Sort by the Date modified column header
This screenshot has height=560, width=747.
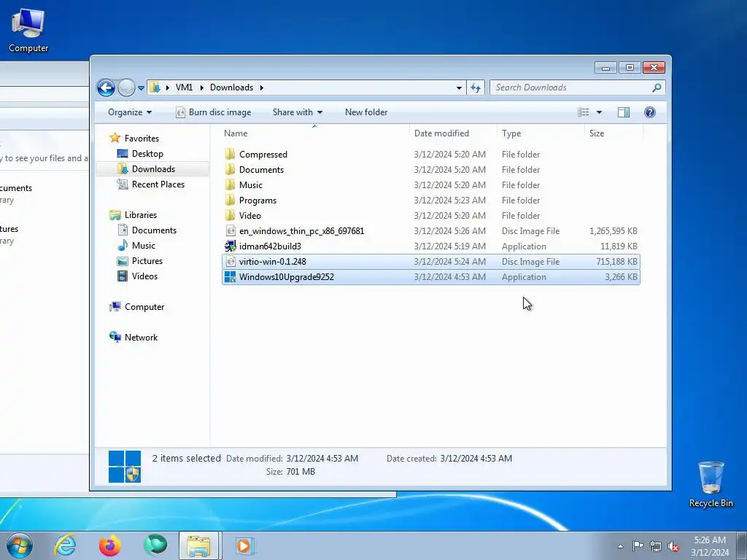click(x=441, y=133)
